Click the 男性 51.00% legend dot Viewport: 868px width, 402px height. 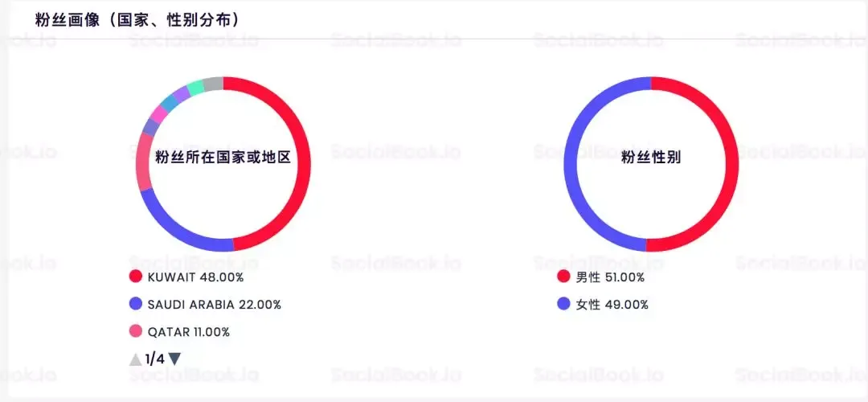pos(563,277)
